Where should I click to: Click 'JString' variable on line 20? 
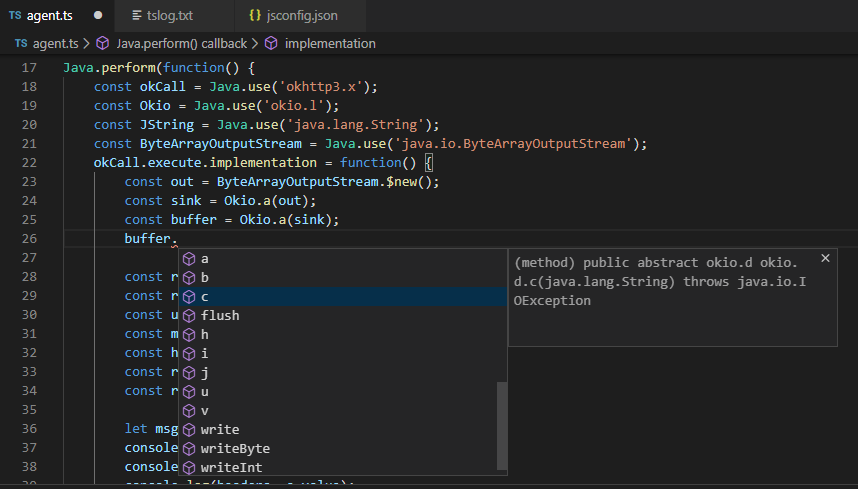click(167, 125)
